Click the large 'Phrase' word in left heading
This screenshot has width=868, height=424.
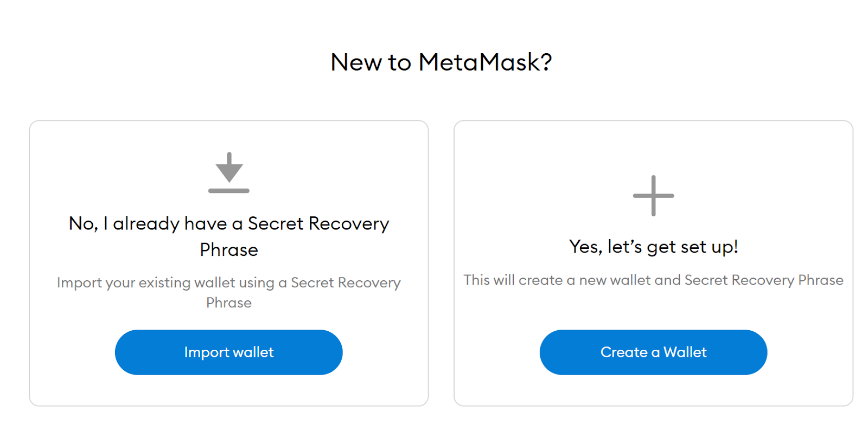coord(229,250)
